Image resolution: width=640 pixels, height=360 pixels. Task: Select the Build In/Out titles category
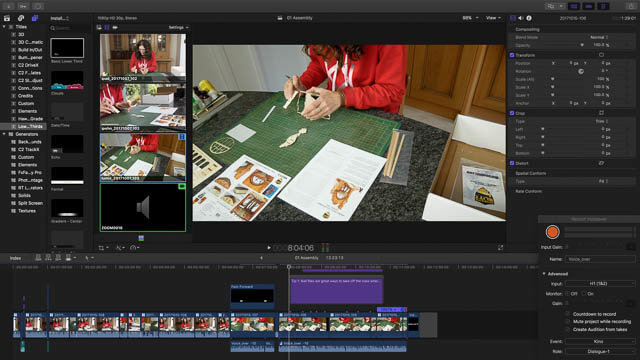pyautogui.click(x=30, y=50)
